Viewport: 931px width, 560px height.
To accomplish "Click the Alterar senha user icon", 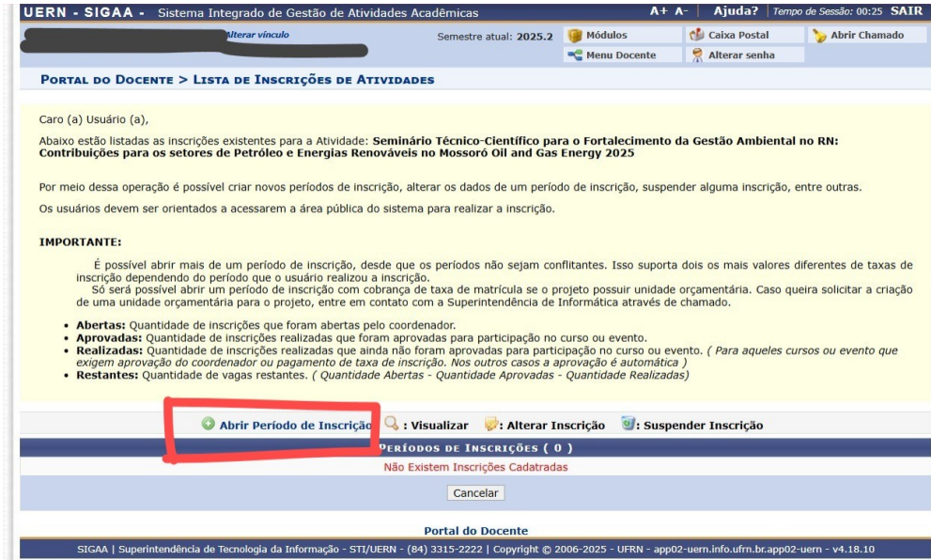I will pos(697,55).
